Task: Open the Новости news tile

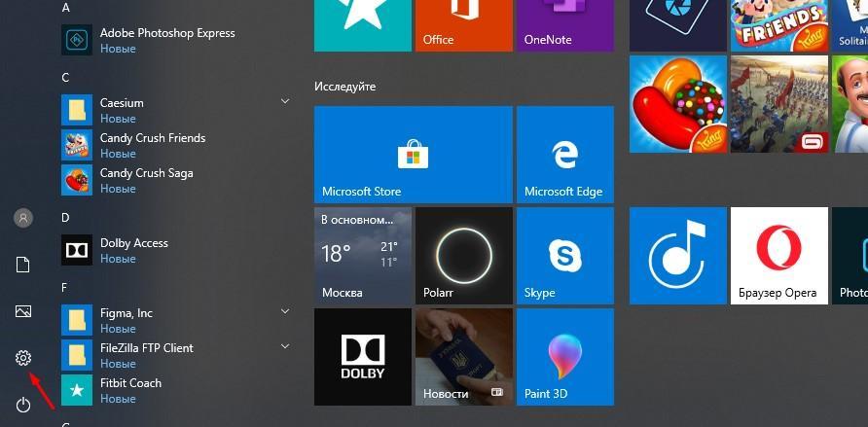Action: pyautogui.click(x=464, y=357)
